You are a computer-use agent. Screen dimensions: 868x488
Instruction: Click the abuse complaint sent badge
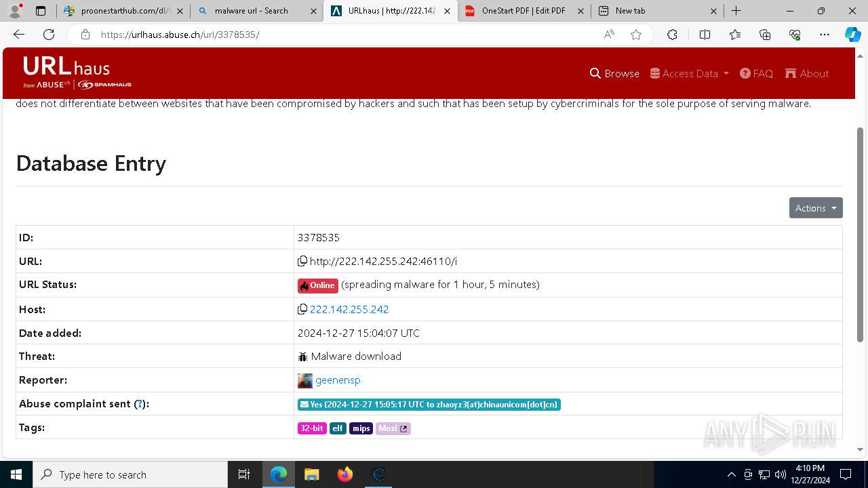point(429,405)
